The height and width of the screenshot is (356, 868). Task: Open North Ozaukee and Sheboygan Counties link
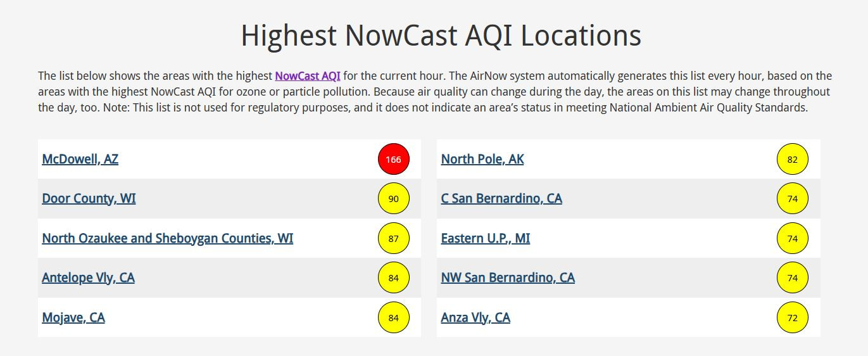click(168, 238)
